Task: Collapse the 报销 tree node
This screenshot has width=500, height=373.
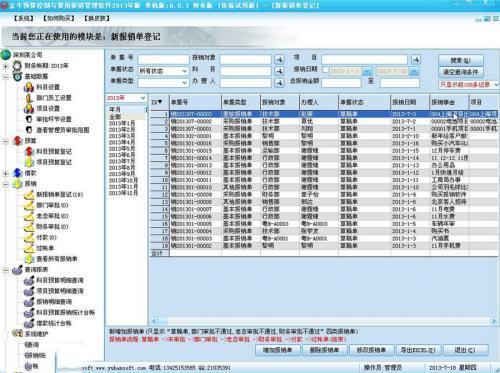Action: [6, 184]
